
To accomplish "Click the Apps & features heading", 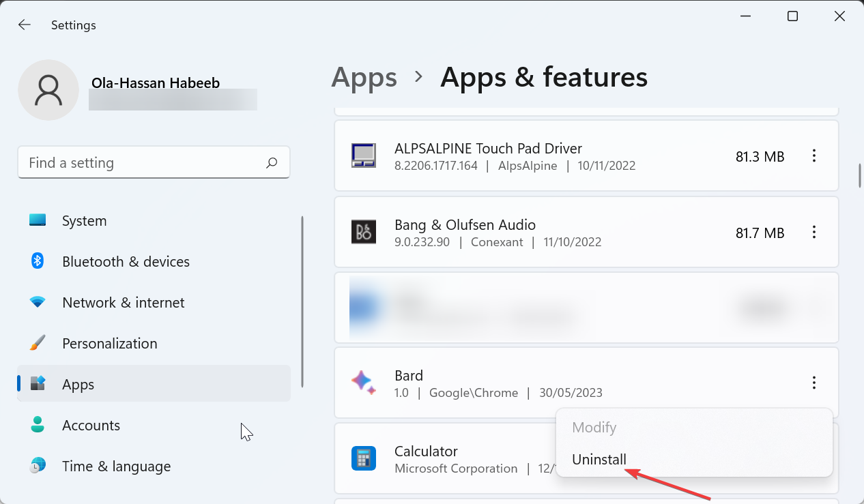I will coord(544,78).
